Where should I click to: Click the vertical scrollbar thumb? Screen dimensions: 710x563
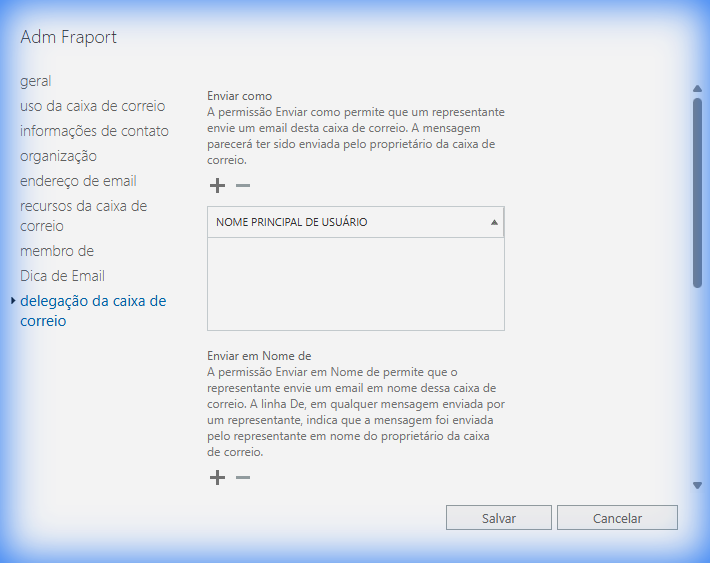point(697,190)
